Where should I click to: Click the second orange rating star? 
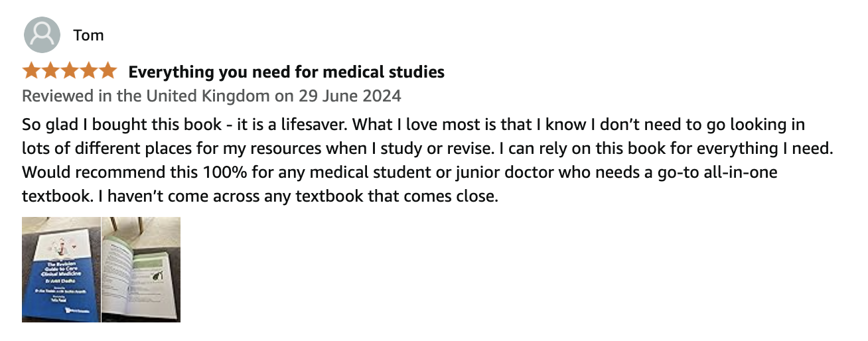point(50,71)
